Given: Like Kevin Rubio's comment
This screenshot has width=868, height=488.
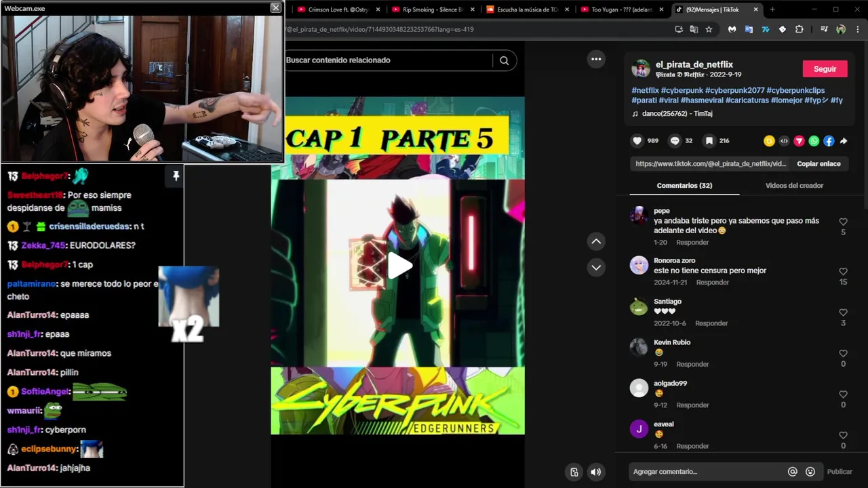Looking at the screenshot, I should (843, 353).
